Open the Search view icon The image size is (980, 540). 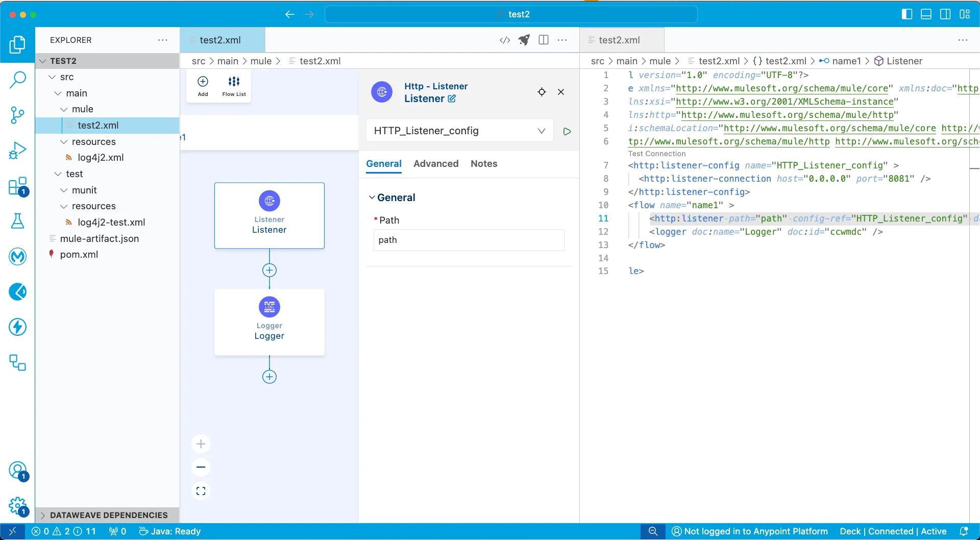click(17, 80)
